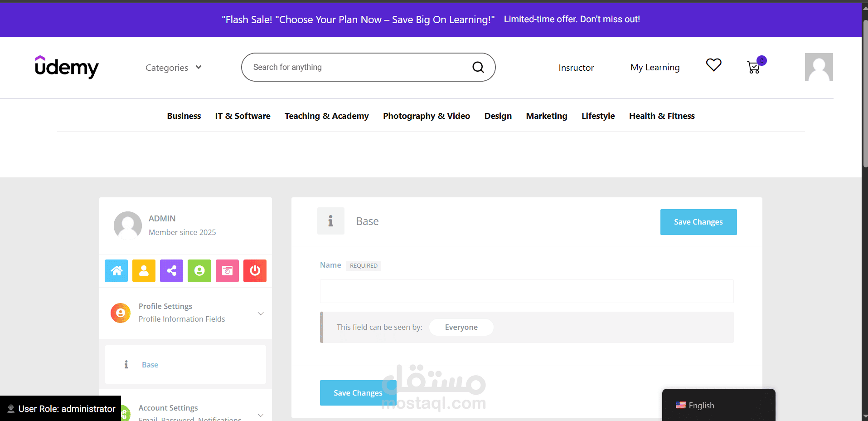This screenshot has width=868, height=421.
Task: Open the pink calendar icon
Action: pos(227,271)
